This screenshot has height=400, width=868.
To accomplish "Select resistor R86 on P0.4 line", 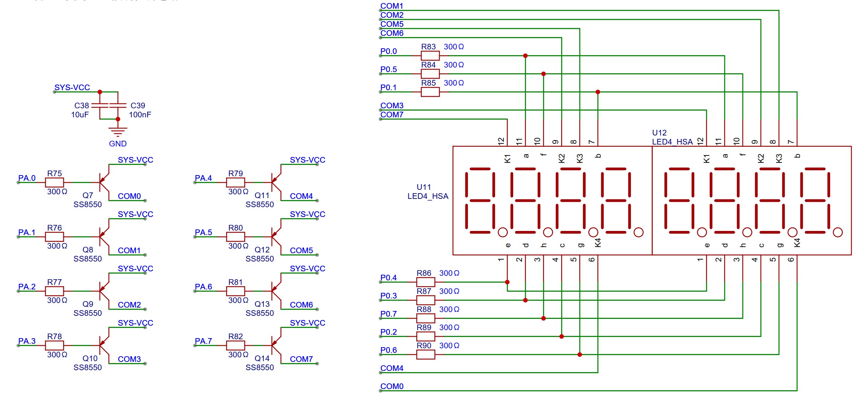I will point(426,282).
